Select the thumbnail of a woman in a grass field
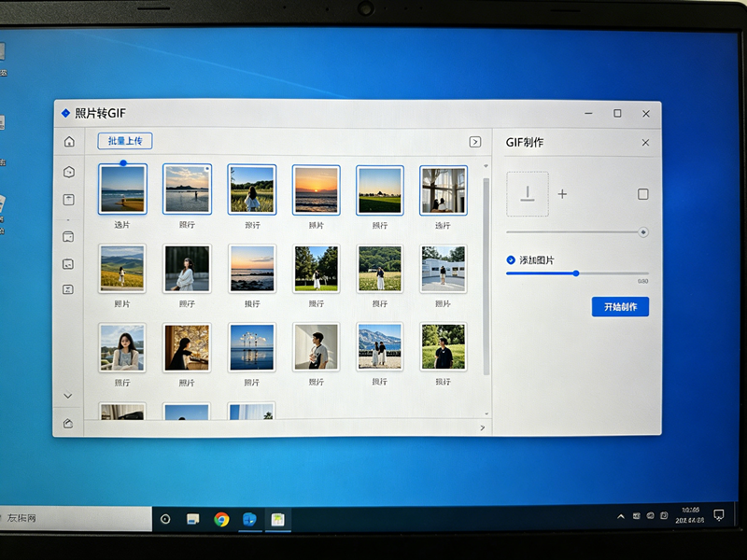The height and width of the screenshot is (560, 747). point(251,189)
